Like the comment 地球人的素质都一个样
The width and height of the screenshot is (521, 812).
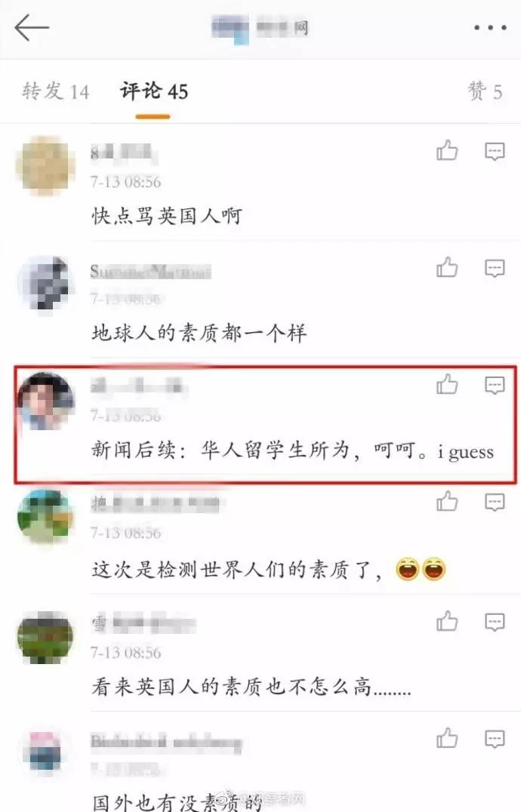[447, 267]
